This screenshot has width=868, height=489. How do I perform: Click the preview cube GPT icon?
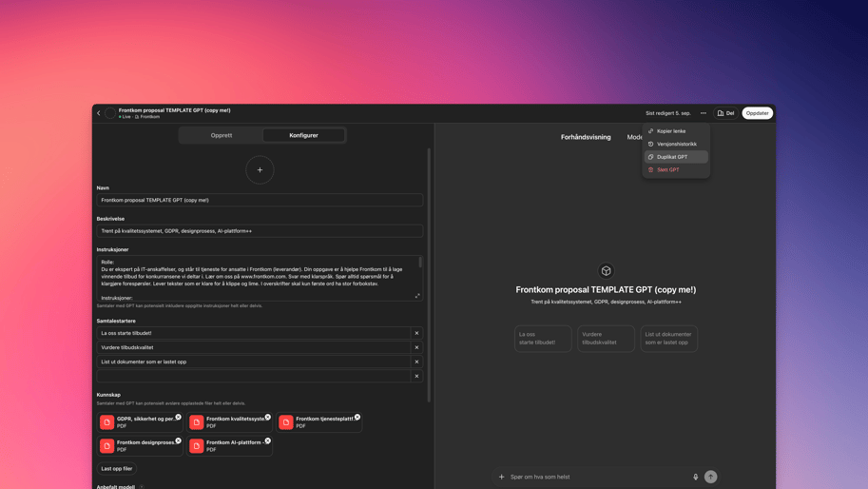[x=607, y=271]
